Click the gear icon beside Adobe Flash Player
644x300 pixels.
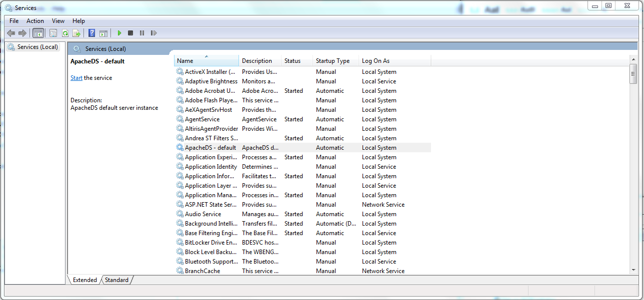pos(180,100)
